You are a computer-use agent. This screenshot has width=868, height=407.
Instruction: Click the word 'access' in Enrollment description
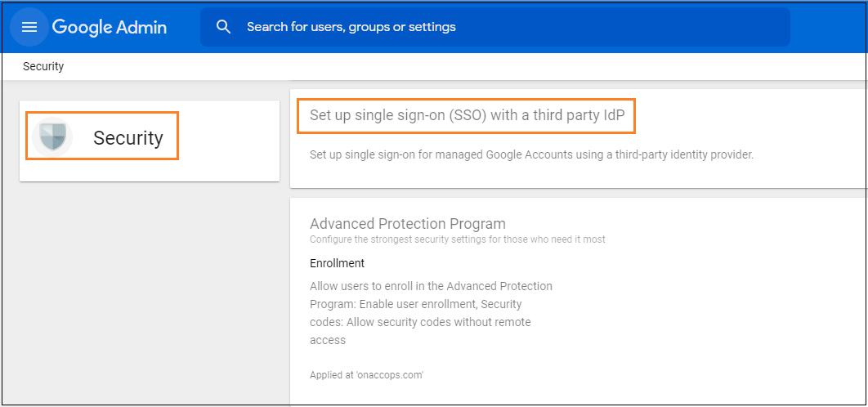pyautogui.click(x=328, y=340)
